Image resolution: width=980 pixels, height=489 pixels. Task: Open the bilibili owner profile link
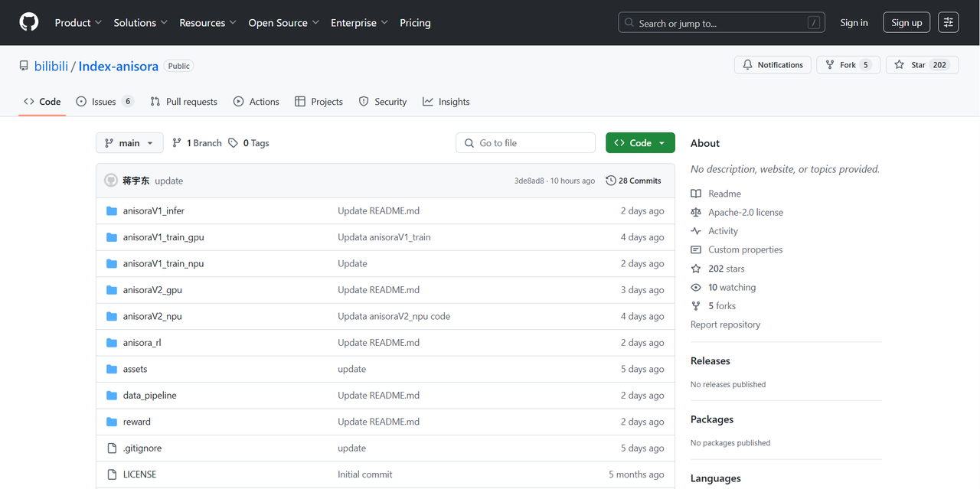(51, 66)
